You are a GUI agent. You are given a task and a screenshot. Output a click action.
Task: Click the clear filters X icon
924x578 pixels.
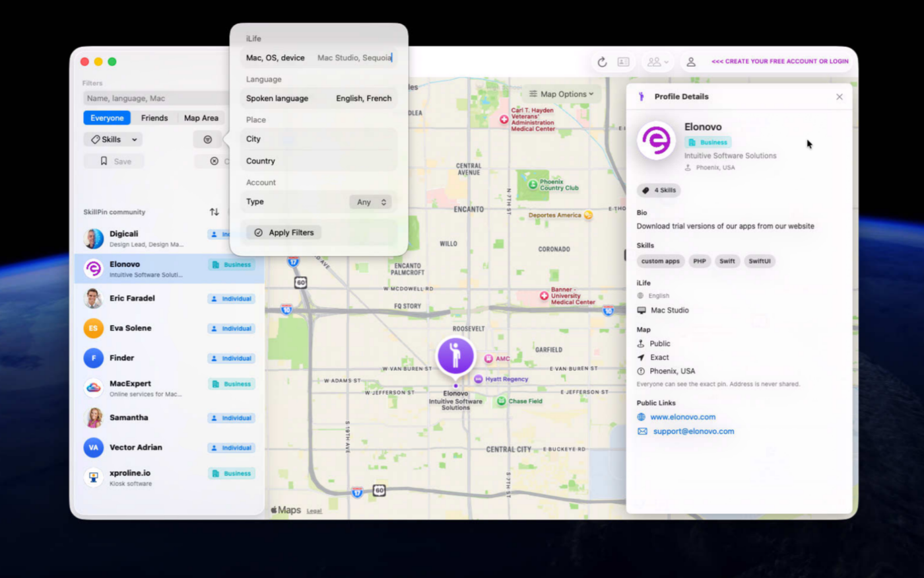point(214,161)
